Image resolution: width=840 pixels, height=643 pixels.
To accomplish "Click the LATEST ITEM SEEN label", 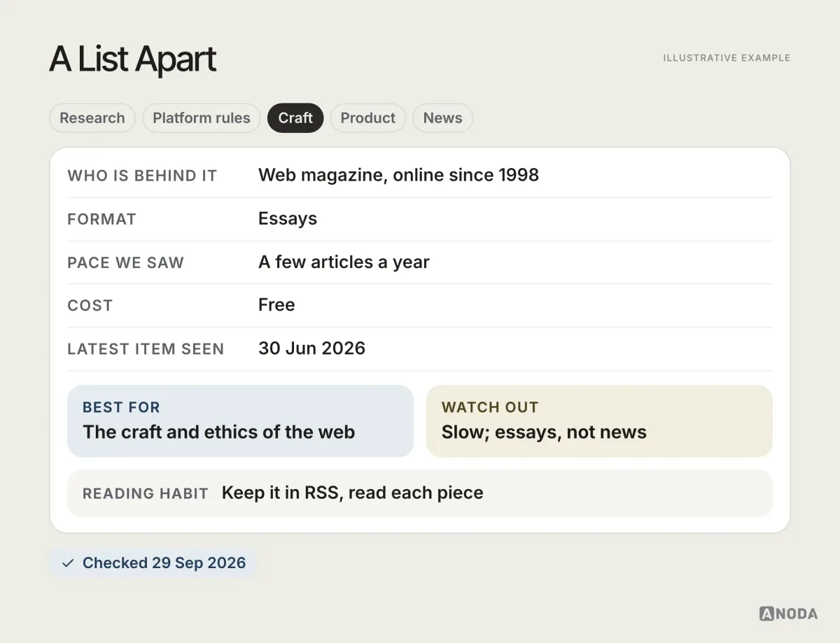I will point(146,349).
